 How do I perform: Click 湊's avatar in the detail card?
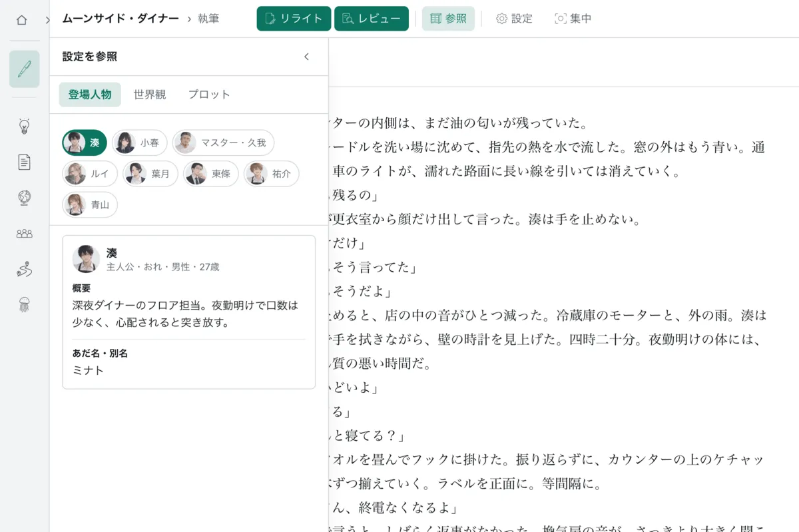coord(86,259)
